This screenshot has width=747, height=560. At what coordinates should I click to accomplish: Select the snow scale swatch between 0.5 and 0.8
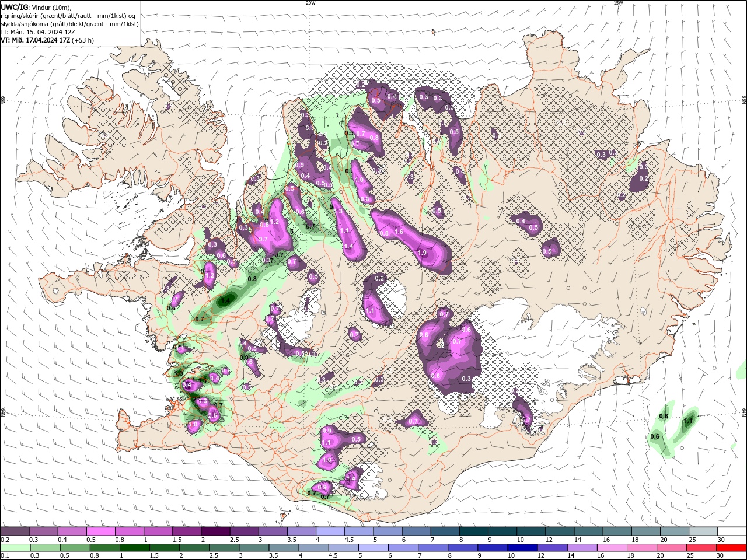(x=100, y=531)
